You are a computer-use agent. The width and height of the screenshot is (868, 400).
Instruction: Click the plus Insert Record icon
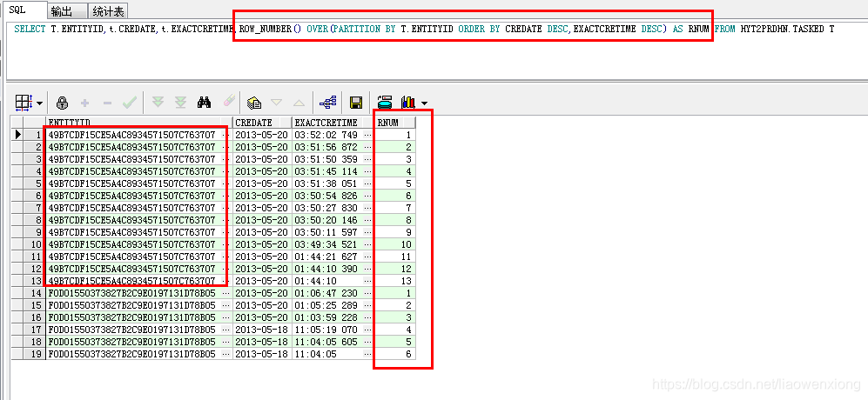(x=84, y=103)
